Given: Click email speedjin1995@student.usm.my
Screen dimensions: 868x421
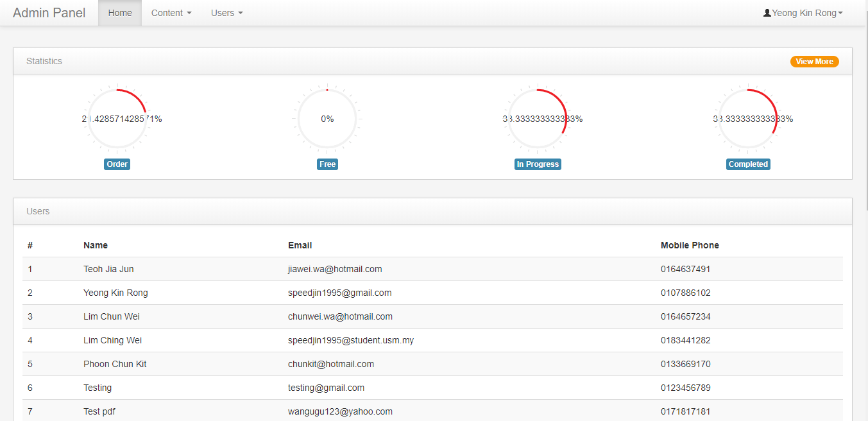Looking at the screenshot, I should pos(351,340).
